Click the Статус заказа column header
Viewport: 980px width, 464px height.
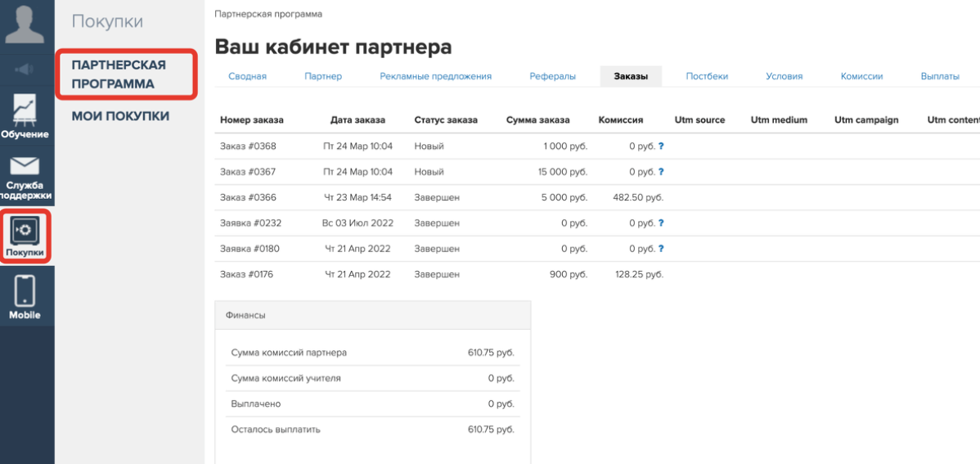(x=446, y=120)
